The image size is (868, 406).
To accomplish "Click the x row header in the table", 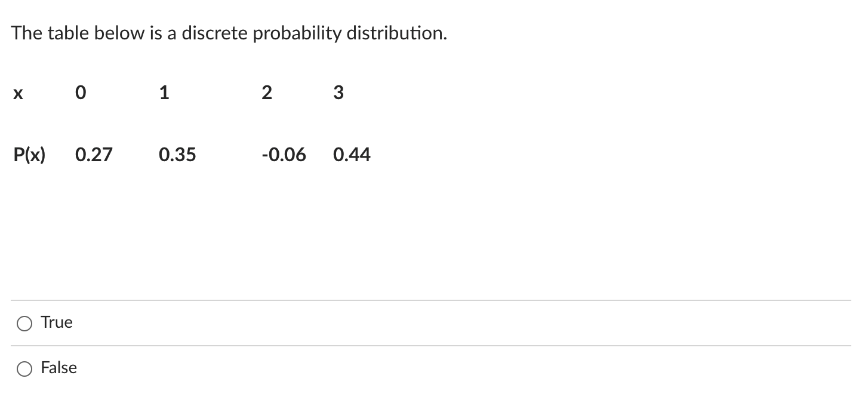I will click(17, 93).
